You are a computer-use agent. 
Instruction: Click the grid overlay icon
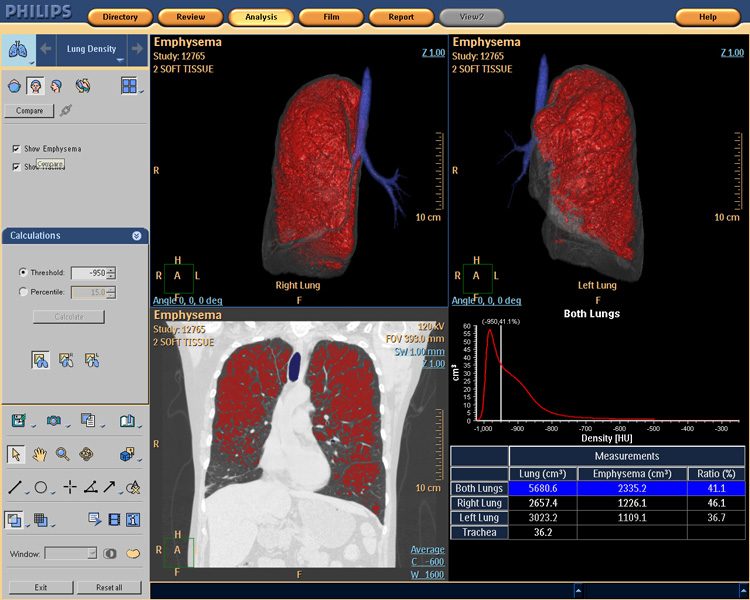(41, 520)
